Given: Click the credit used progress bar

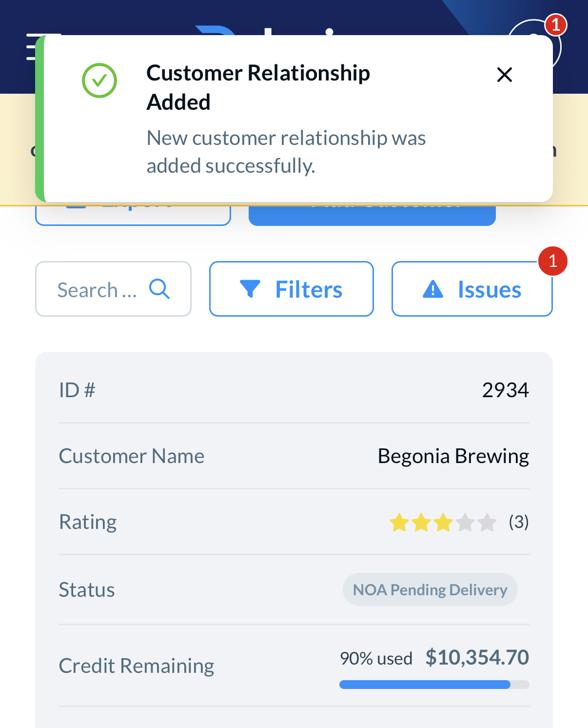Looking at the screenshot, I should pos(434,685).
